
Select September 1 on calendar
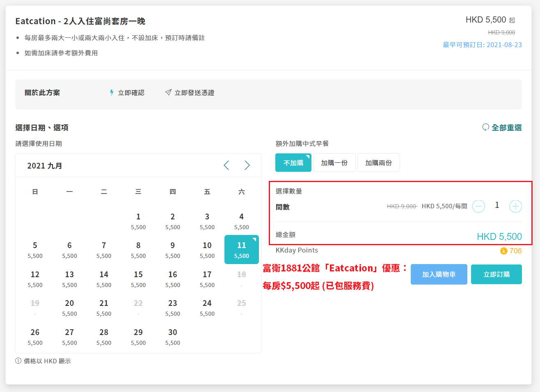(138, 221)
